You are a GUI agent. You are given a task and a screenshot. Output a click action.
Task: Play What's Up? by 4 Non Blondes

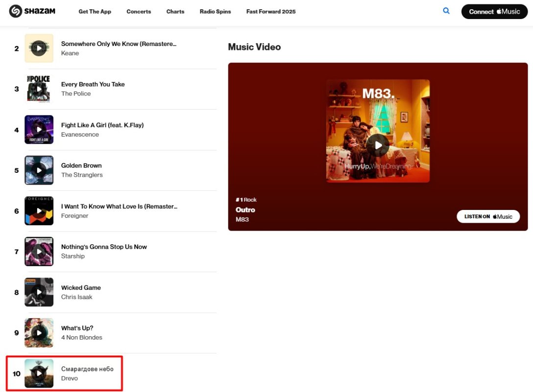[x=39, y=333]
